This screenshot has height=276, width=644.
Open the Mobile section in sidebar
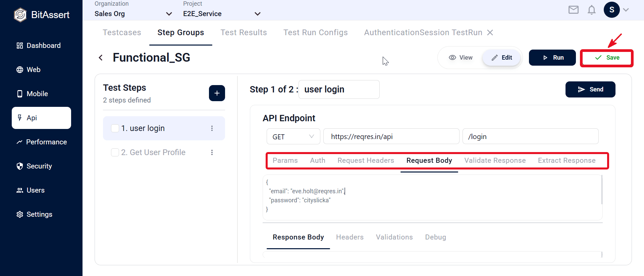click(41, 94)
